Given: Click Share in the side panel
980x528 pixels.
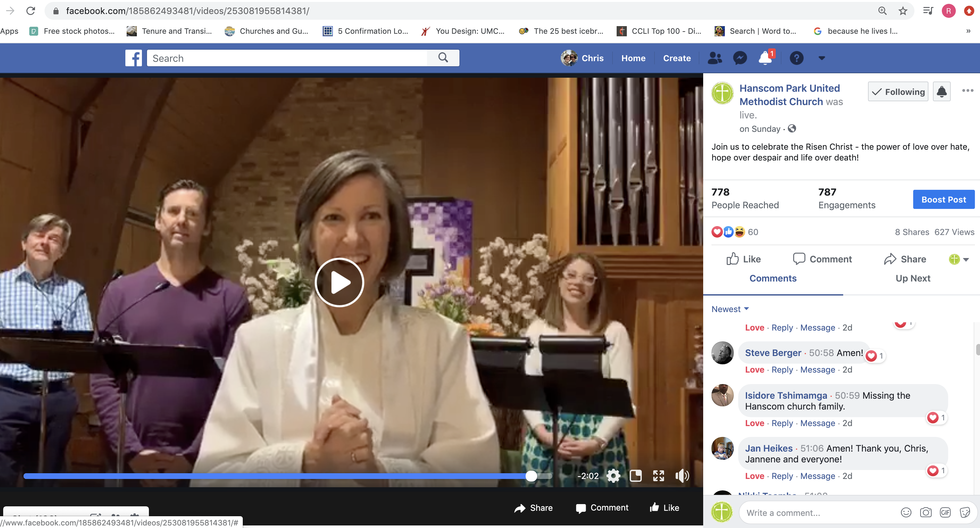Looking at the screenshot, I should [905, 259].
